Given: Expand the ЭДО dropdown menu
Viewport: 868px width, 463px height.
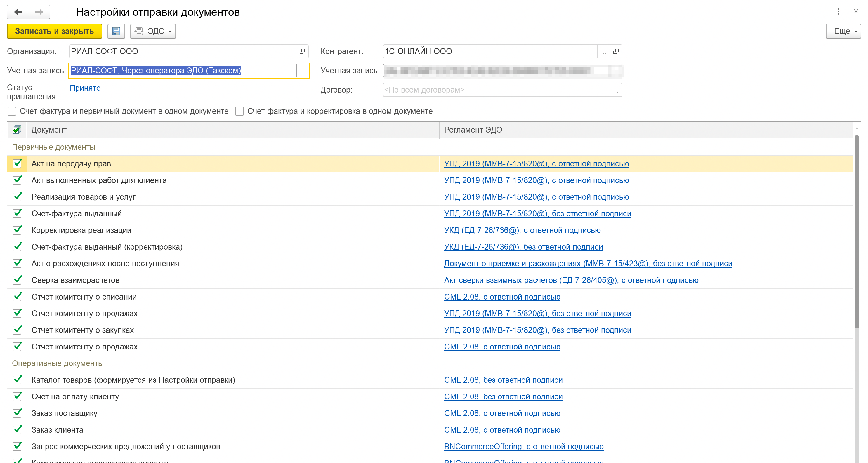Looking at the screenshot, I should 153,31.
